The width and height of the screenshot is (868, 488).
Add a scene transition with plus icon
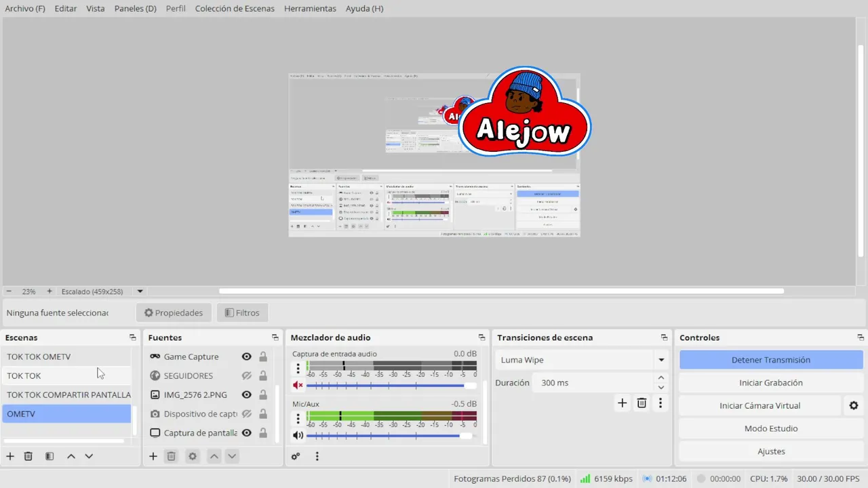(x=622, y=403)
